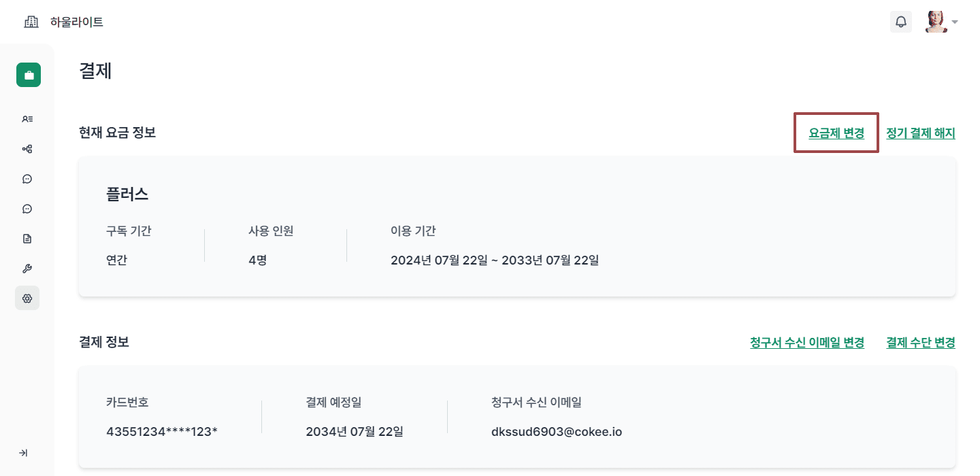This screenshot has width=980, height=476.
Task: Click the 플러스 plan information card
Action: (x=517, y=226)
